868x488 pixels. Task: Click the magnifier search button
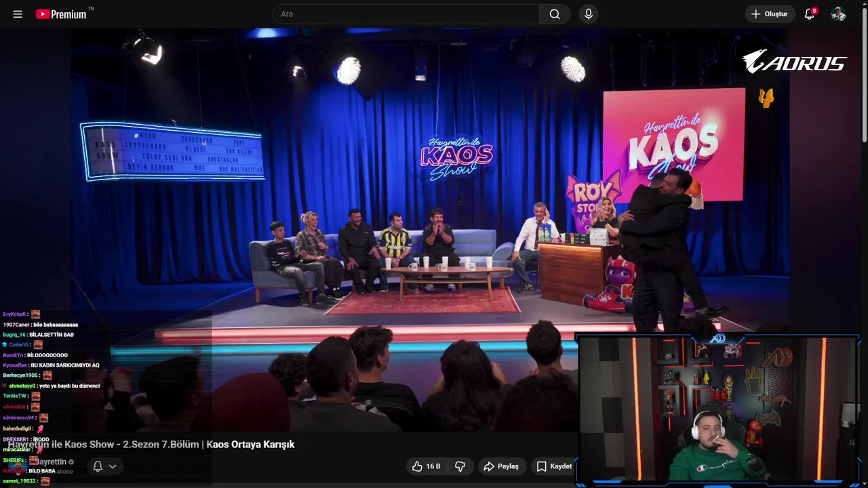[555, 14]
